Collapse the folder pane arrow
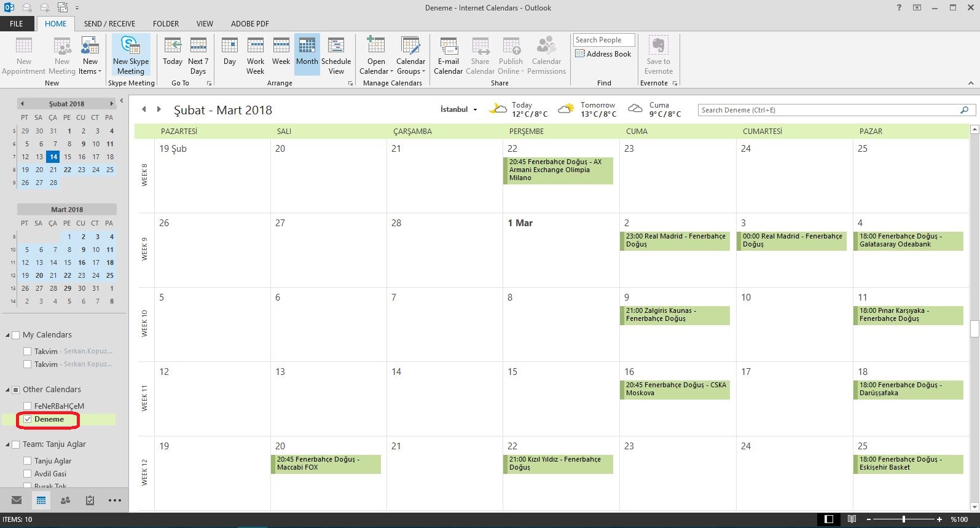The image size is (980, 528). tap(121, 101)
